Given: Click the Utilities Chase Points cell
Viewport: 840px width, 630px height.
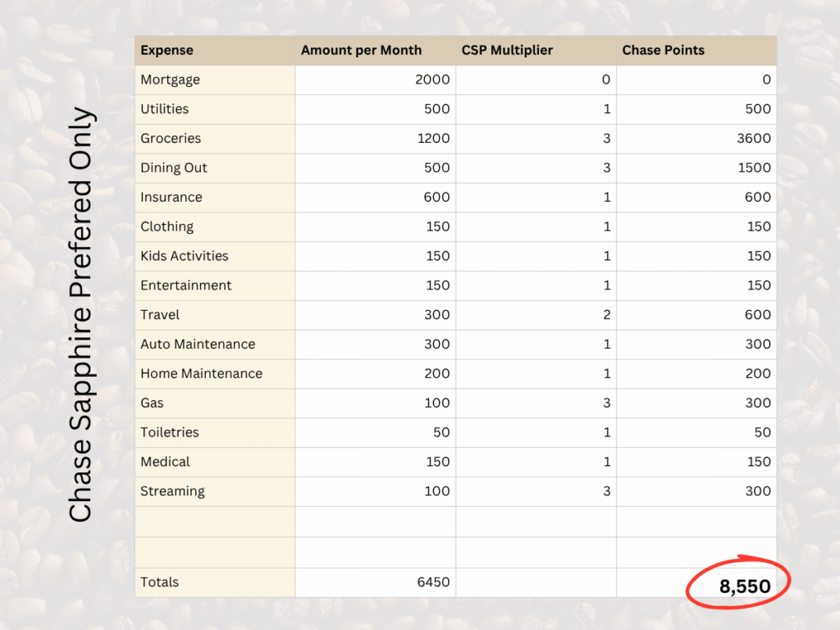Looking at the screenshot, I should click(x=697, y=109).
